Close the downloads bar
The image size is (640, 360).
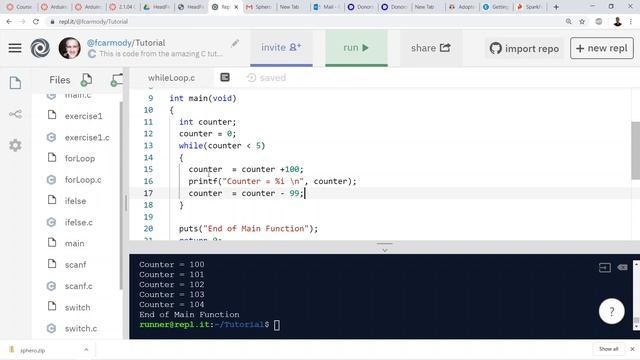[632, 349]
